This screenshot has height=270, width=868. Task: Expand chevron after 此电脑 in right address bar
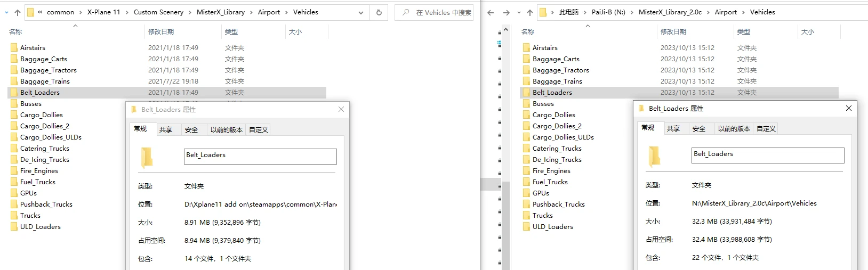585,12
